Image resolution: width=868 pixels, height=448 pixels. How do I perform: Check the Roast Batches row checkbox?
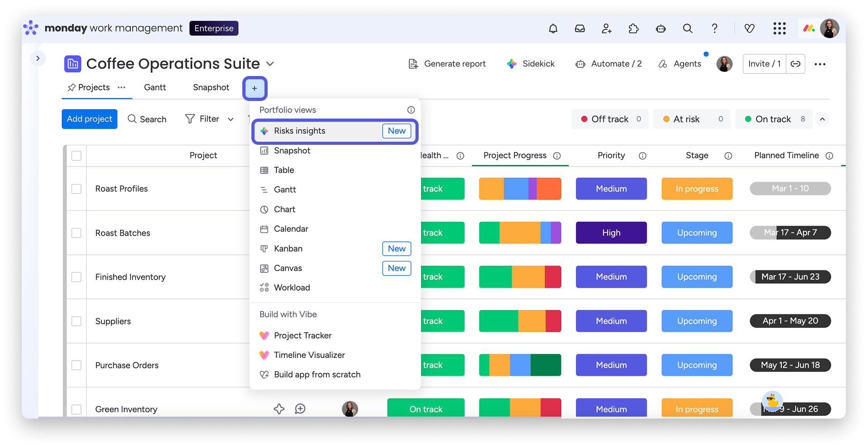pyautogui.click(x=76, y=233)
